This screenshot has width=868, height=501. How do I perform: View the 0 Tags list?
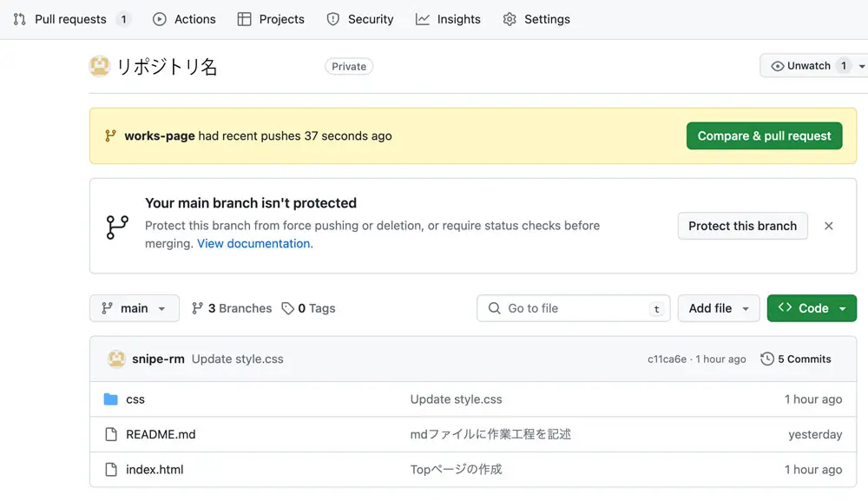pos(309,308)
